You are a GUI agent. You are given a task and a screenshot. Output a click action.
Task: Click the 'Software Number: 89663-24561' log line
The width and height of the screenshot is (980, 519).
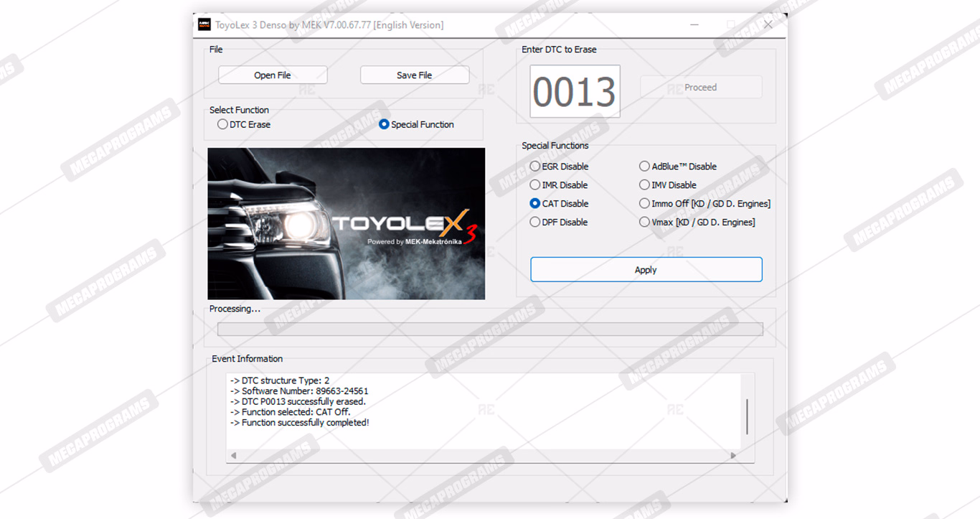click(x=299, y=391)
